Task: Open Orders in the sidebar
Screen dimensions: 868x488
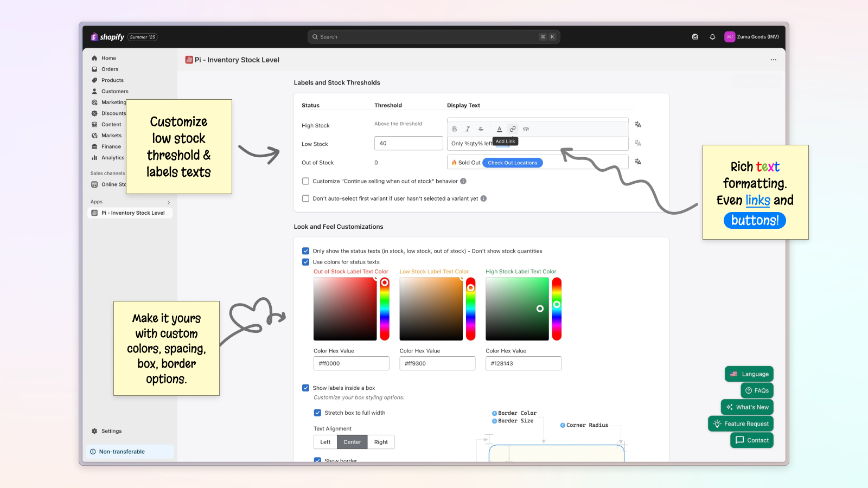Action: pyautogui.click(x=110, y=69)
